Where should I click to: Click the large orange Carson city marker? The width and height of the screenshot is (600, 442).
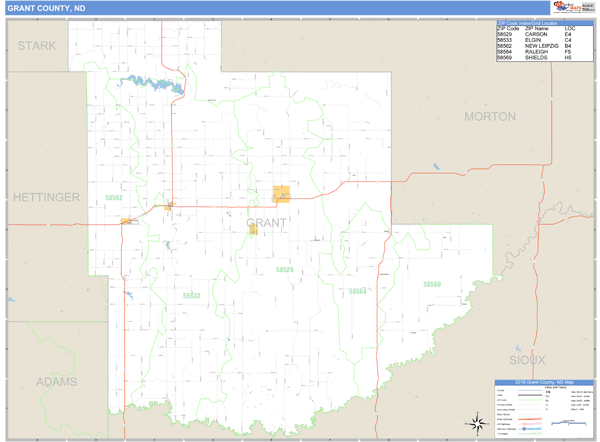(282, 194)
